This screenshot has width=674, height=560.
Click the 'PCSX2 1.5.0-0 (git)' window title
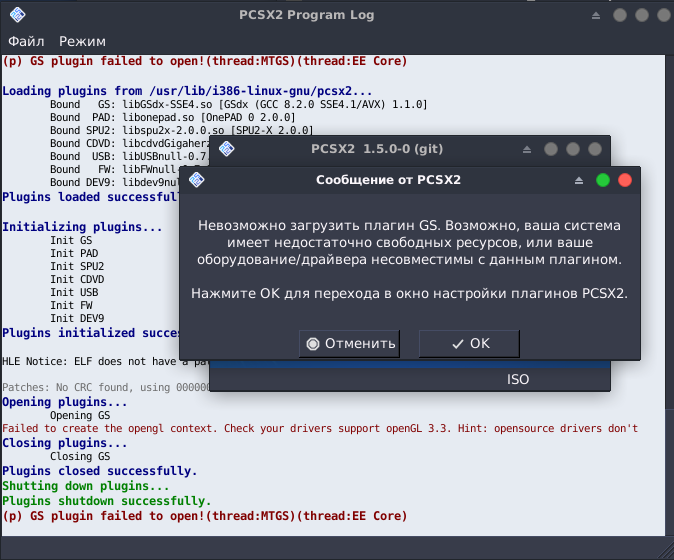(377, 149)
